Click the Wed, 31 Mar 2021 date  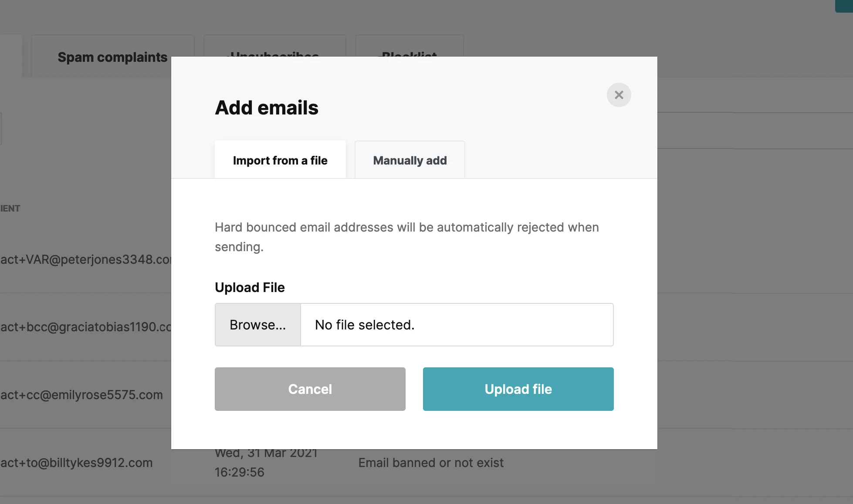click(266, 455)
